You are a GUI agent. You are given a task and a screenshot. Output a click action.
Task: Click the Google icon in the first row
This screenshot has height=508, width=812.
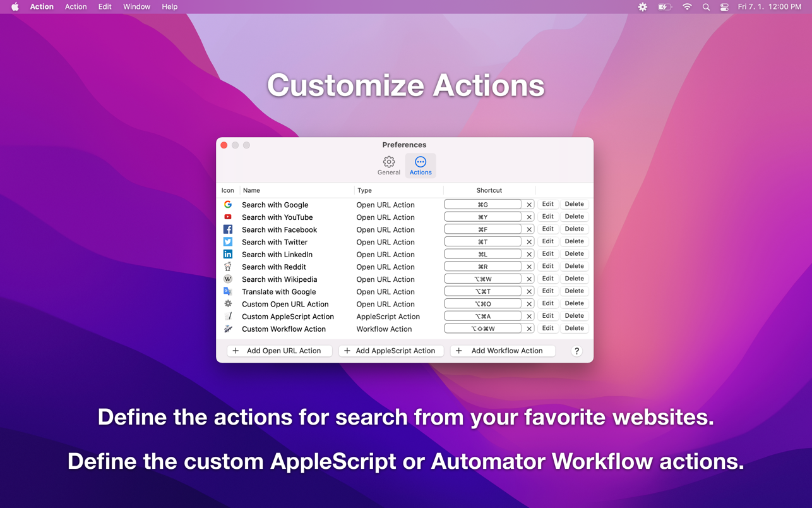pyautogui.click(x=228, y=205)
